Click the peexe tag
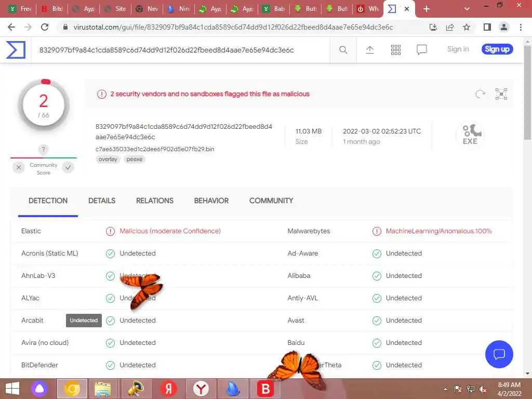Screen dimensions: 532x399 pyautogui.click(x=135, y=159)
